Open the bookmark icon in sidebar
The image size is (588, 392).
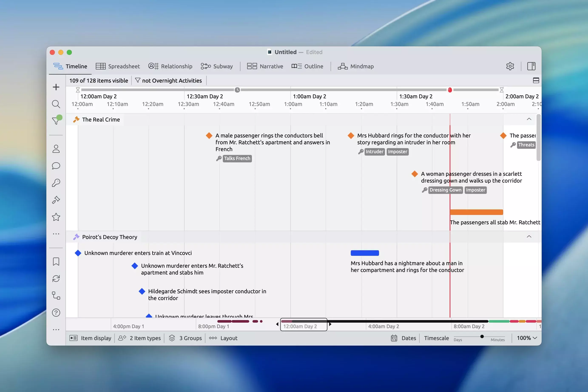click(56, 262)
